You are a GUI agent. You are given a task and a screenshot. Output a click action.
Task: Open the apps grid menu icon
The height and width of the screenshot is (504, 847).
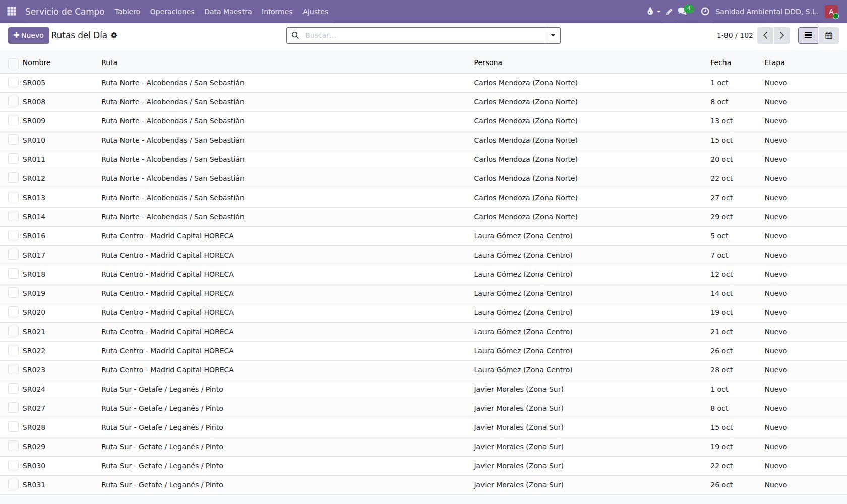pyautogui.click(x=12, y=11)
